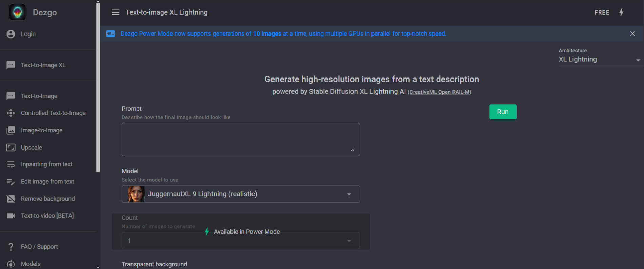Click the Transparent background label

click(154, 264)
